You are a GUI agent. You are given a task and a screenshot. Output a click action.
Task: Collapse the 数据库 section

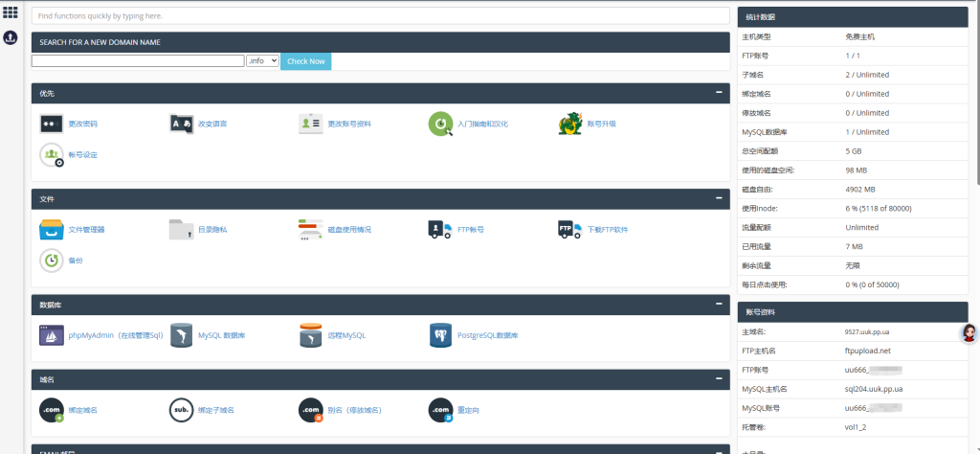719,304
